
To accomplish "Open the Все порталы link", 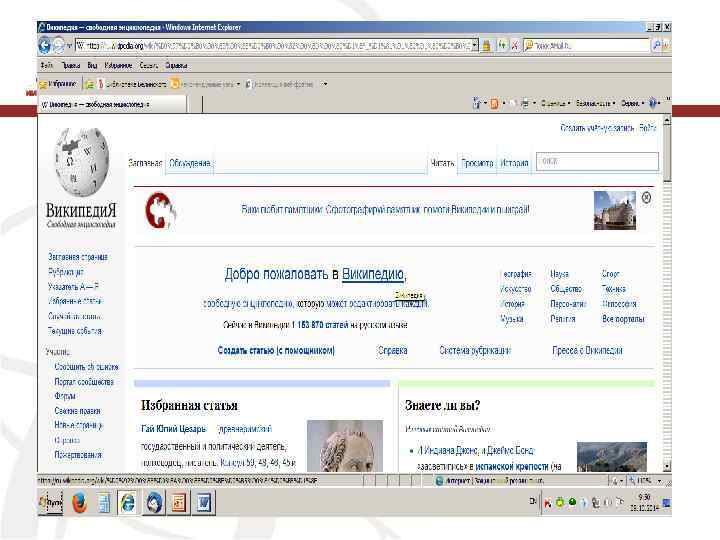I will [623, 319].
